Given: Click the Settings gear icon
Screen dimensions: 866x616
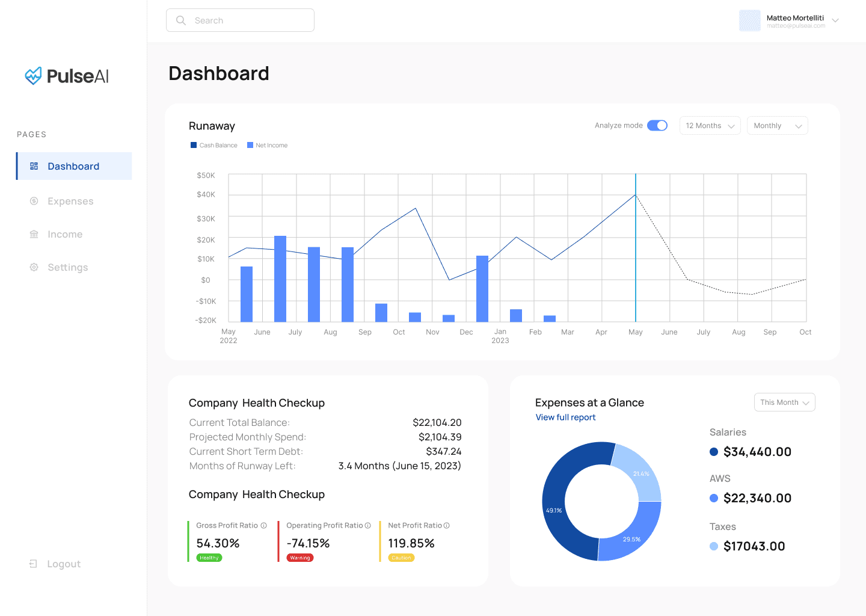Looking at the screenshot, I should [x=34, y=267].
